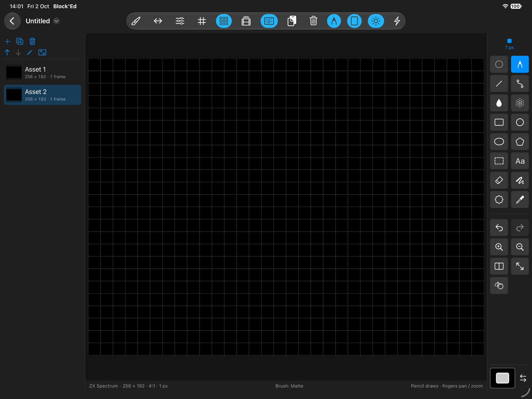This screenshot has height=399, width=532.
Task: Zoom in on the canvas
Action: pos(499,247)
